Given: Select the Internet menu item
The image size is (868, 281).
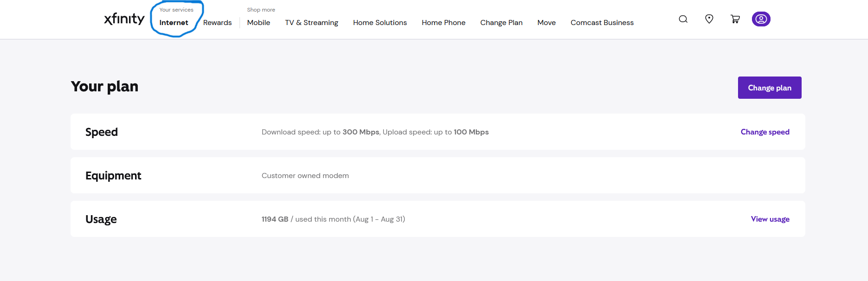Looking at the screenshot, I should click(174, 22).
